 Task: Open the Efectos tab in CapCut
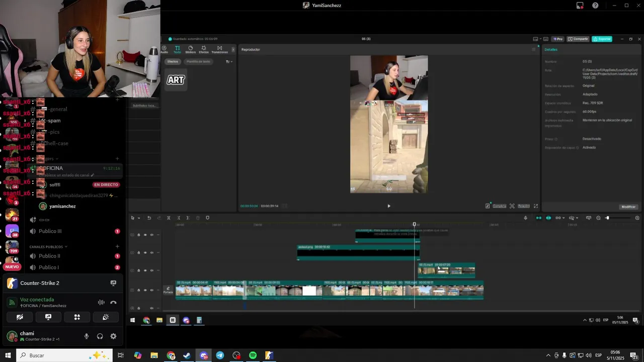pos(204,49)
